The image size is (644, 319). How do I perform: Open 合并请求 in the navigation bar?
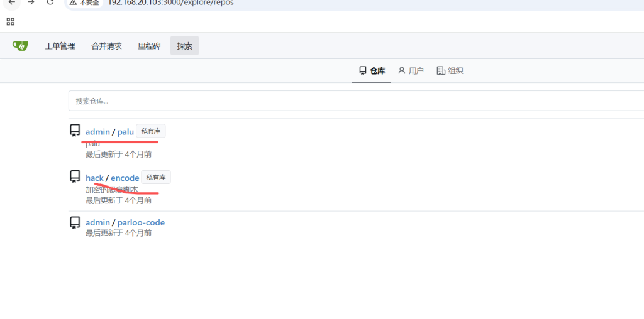106,46
